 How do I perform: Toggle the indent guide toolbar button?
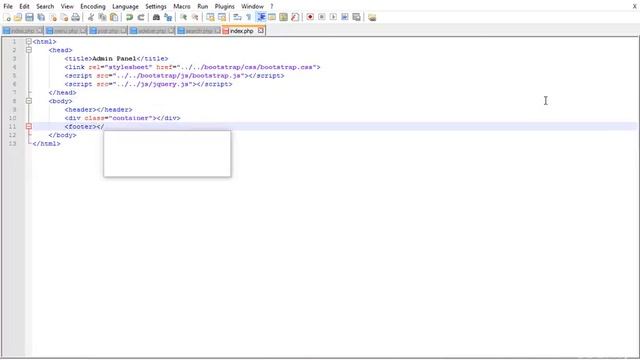point(261,17)
